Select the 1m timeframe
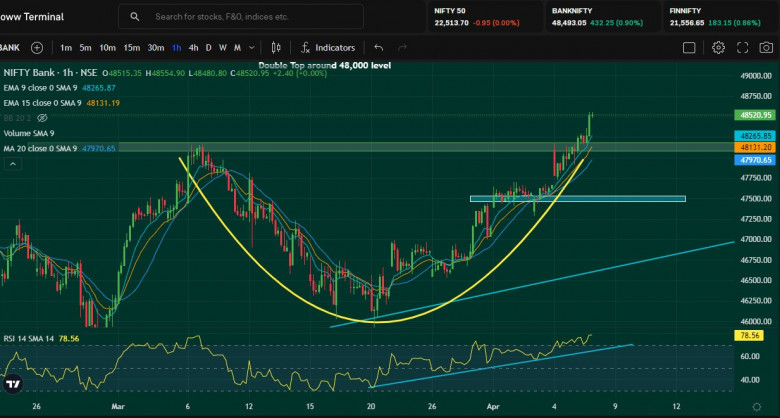The image size is (780, 418). (x=66, y=48)
